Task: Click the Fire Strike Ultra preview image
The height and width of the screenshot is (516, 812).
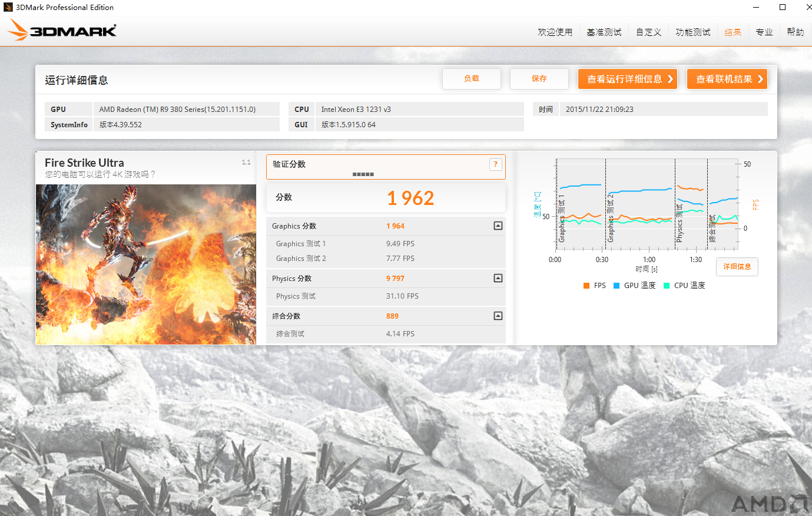Action: pyautogui.click(x=146, y=264)
